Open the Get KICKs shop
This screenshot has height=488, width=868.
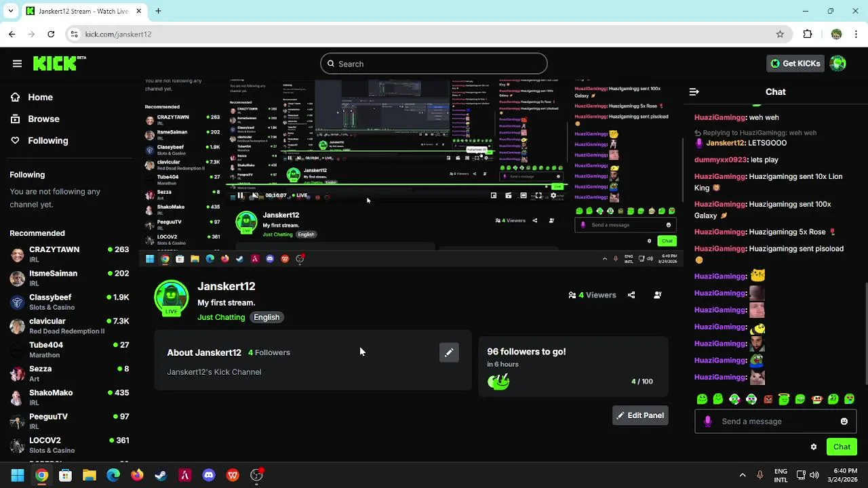click(x=795, y=64)
